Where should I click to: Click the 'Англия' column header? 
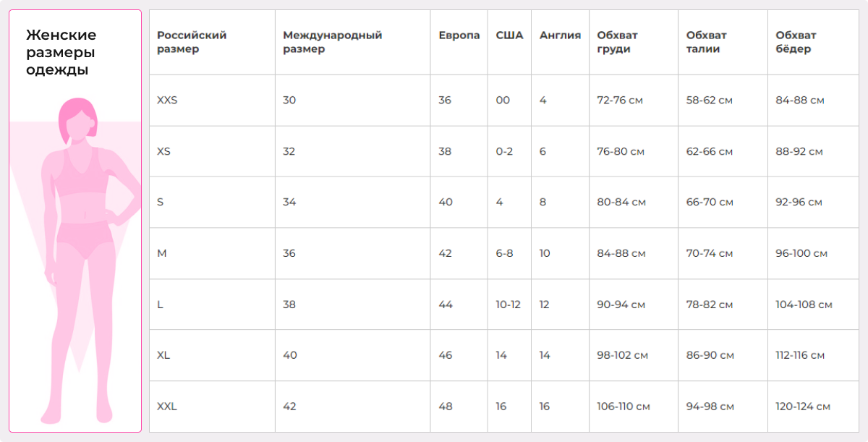[x=560, y=35]
